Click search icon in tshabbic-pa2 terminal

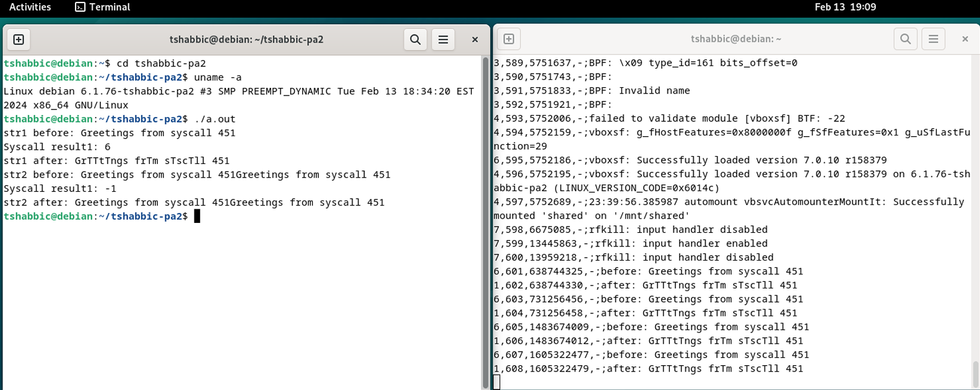coord(415,40)
